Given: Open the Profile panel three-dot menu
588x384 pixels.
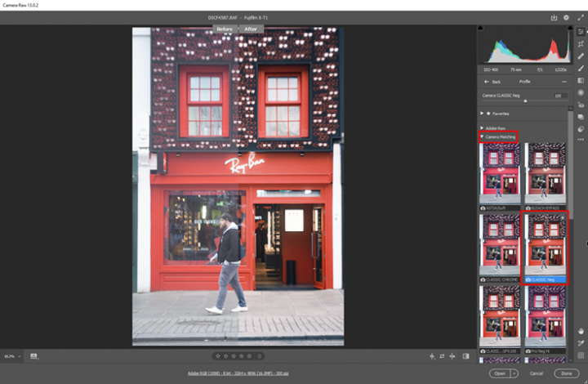Looking at the screenshot, I should 564,82.
